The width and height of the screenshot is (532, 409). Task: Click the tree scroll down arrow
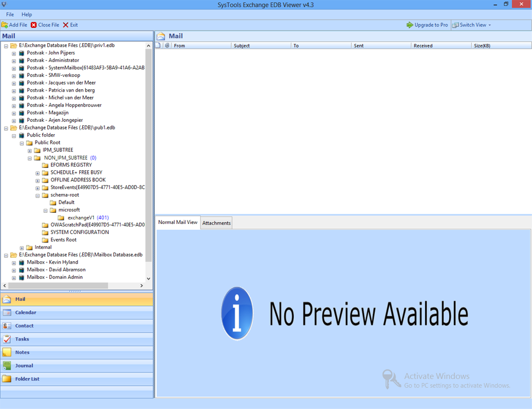tap(148, 278)
